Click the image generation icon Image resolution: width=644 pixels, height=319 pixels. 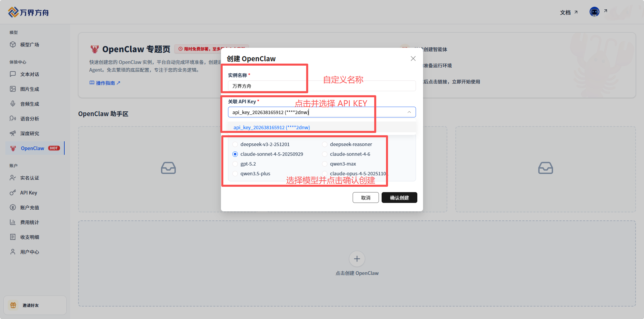(13, 89)
